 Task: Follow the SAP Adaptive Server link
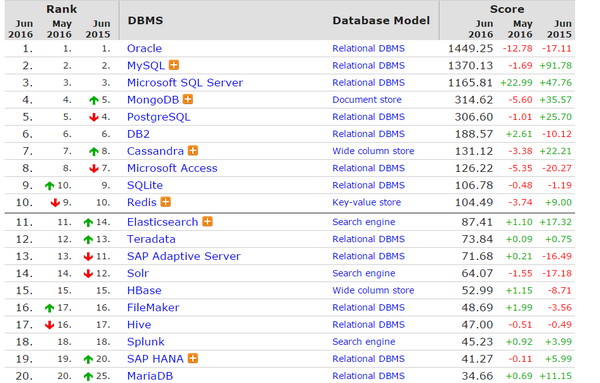tap(184, 256)
